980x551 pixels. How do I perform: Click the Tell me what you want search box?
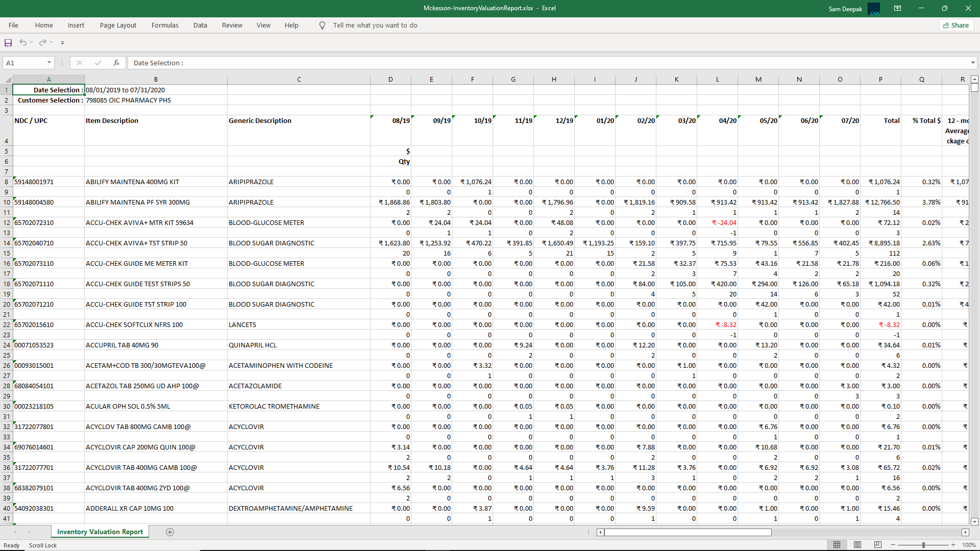[375, 26]
